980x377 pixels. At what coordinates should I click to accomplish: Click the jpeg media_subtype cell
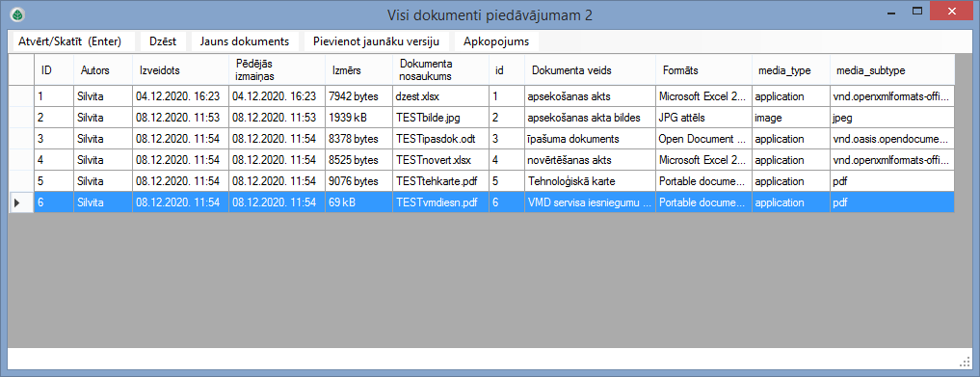coord(892,118)
